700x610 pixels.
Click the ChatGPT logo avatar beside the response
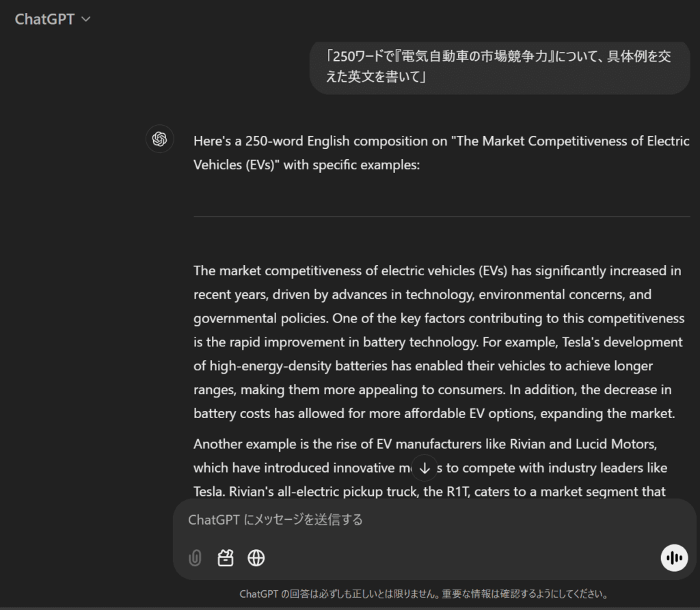(160, 139)
